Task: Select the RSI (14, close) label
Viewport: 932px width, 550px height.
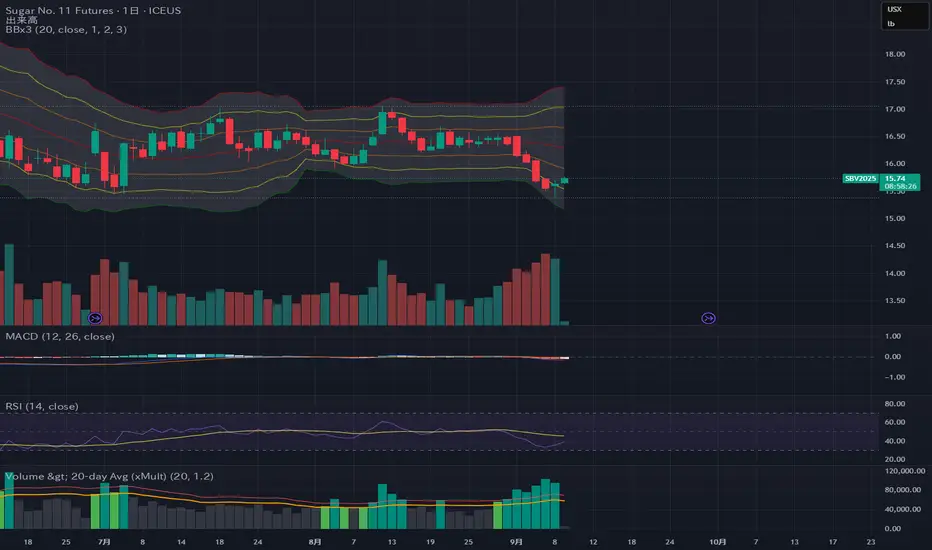Action: click(42, 407)
